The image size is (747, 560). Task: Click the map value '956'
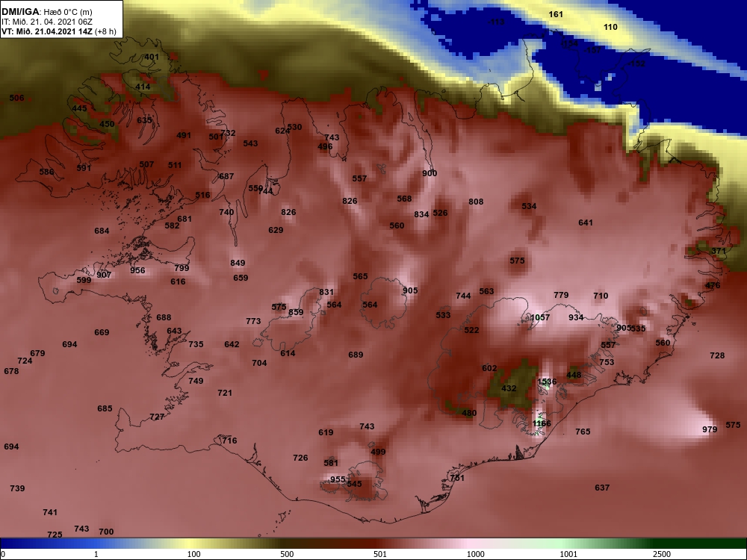coord(137,270)
